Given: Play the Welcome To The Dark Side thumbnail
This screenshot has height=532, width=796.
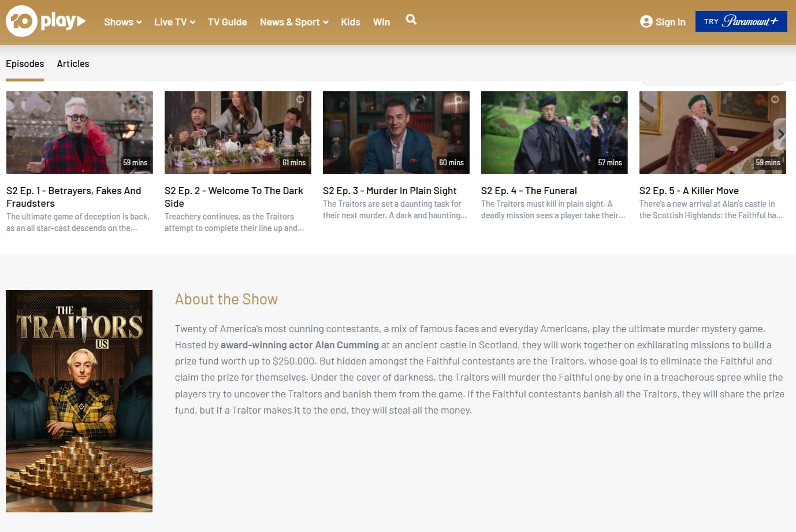Looking at the screenshot, I should (238, 132).
